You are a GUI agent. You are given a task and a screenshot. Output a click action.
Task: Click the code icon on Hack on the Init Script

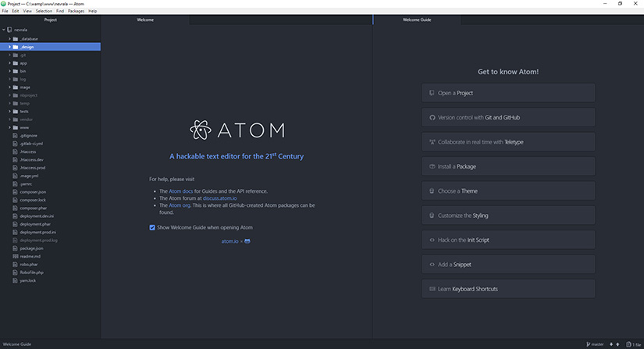[432, 240]
